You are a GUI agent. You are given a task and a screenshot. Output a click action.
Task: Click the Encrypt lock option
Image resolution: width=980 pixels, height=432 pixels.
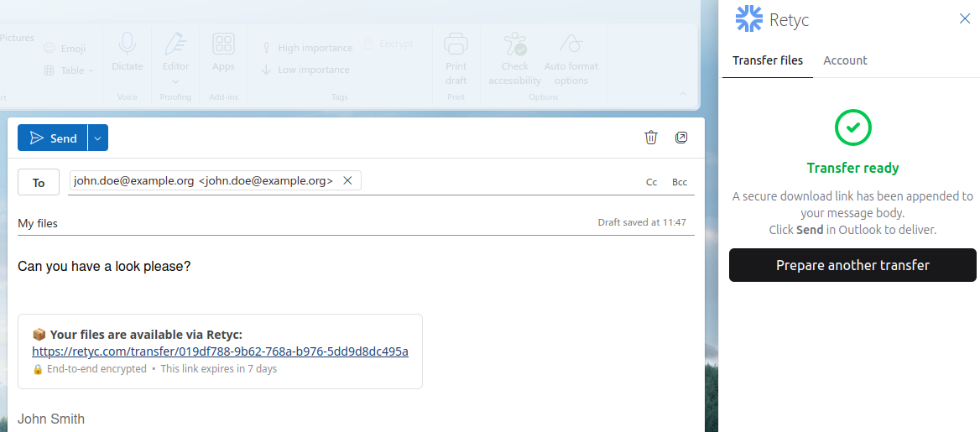pyautogui.click(x=388, y=44)
